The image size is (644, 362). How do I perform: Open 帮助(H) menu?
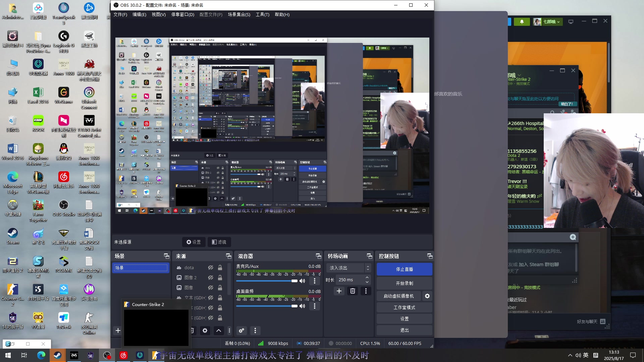click(x=282, y=14)
